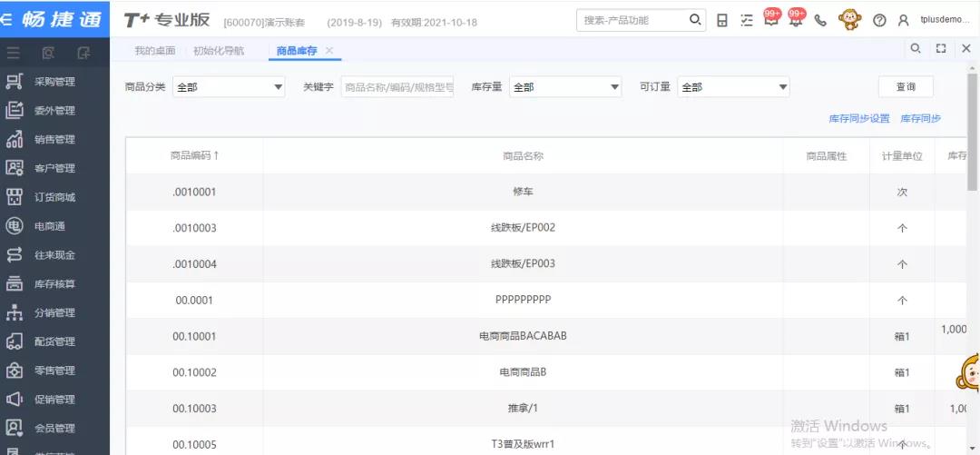Switch to 初始化导航 tab
The image size is (980, 455).
(219, 51)
